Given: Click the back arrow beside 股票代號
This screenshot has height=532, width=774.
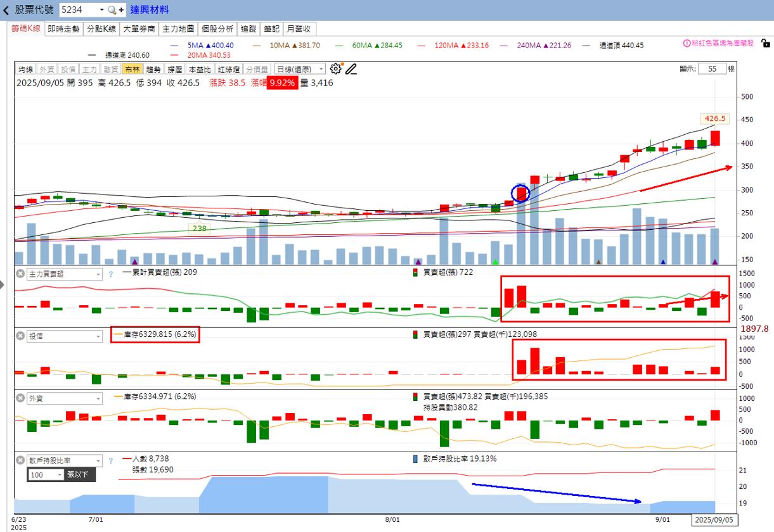Looking at the screenshot, I should [6, 10].
